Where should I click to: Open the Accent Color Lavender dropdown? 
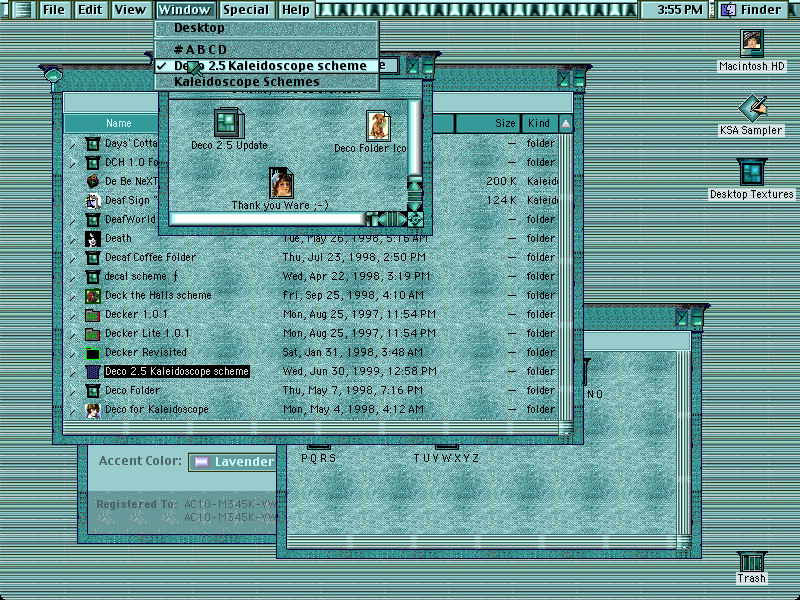pyautogui.click(x=233, y=462)
